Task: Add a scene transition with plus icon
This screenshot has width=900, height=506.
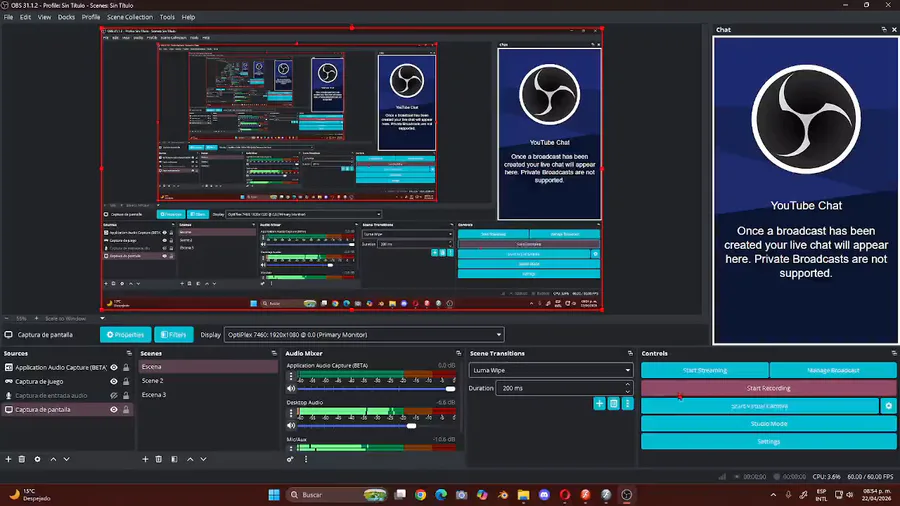Action: 599,404
